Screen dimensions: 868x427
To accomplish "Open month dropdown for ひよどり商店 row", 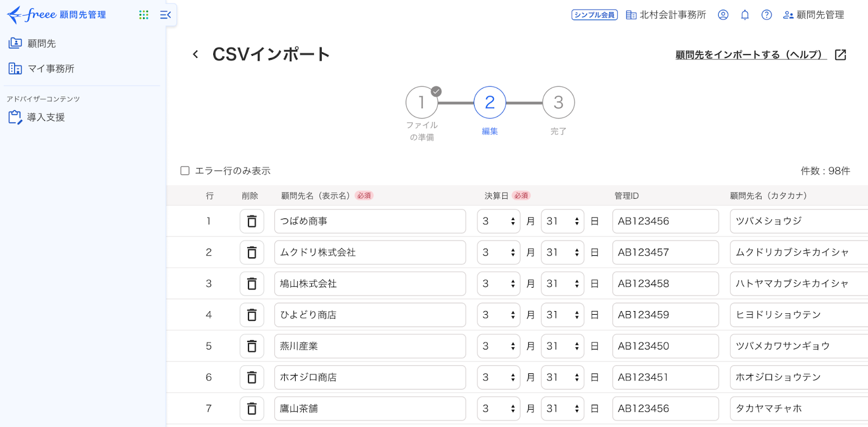I will coord(499,315).
